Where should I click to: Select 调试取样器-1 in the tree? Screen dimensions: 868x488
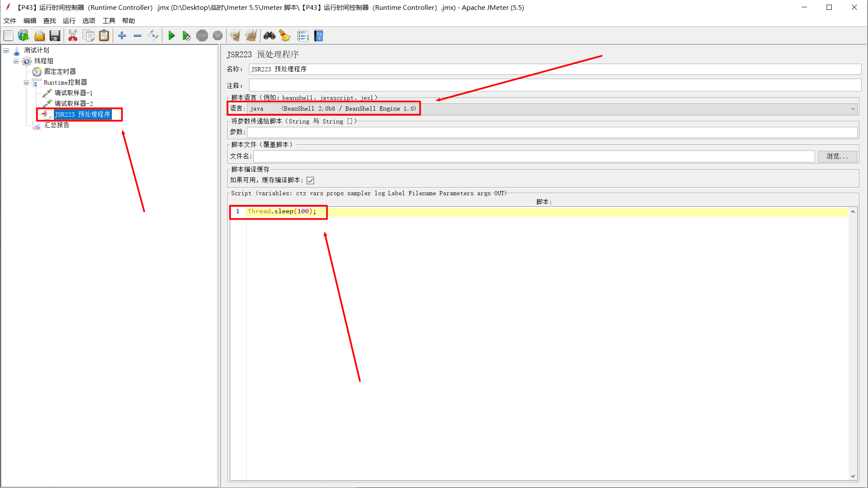tap(73, 93)
